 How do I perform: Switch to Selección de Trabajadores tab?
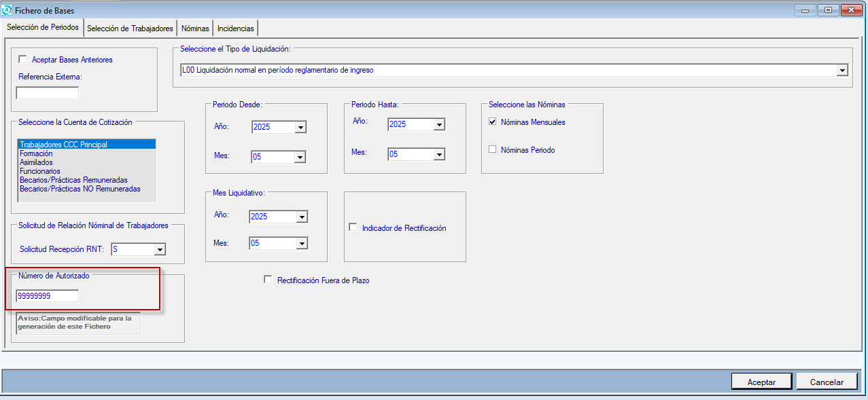[x=130, y=29]
